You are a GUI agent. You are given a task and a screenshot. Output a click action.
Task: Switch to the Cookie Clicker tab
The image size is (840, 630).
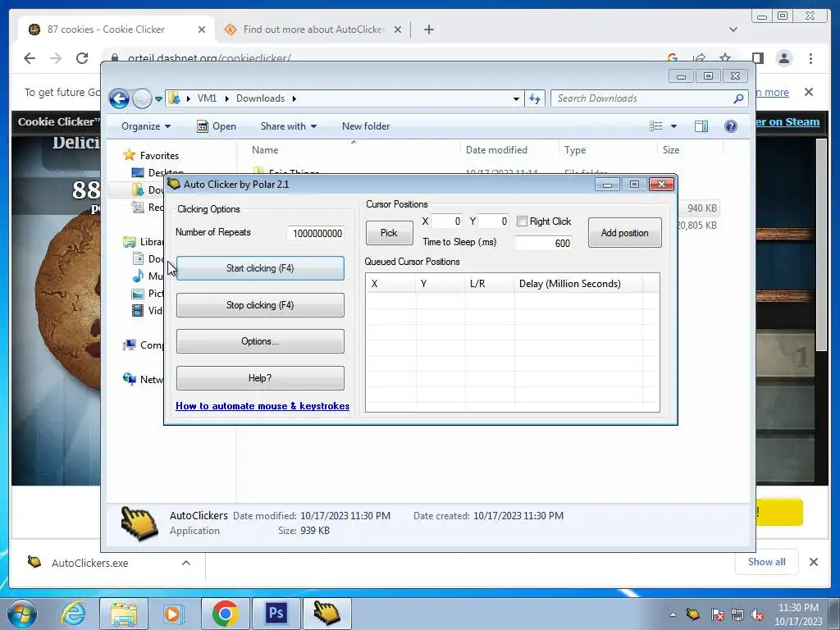pyautogui.click(x=115, y=30)
